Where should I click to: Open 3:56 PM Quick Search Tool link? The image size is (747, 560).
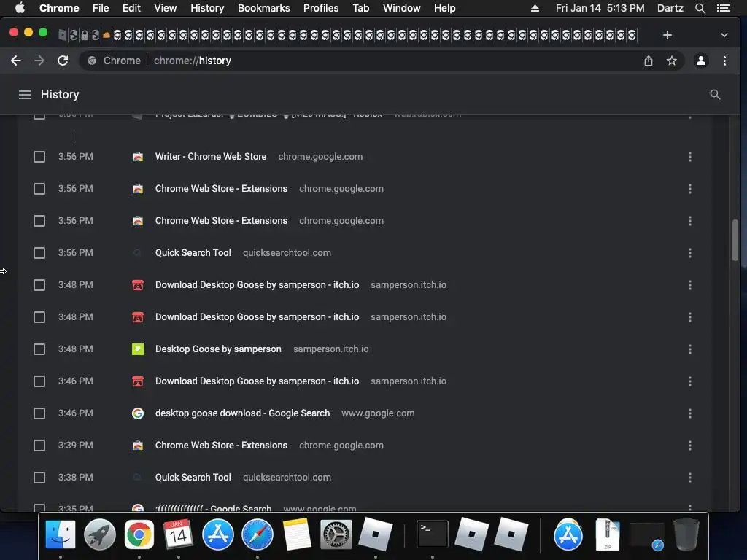pos(193,253)
